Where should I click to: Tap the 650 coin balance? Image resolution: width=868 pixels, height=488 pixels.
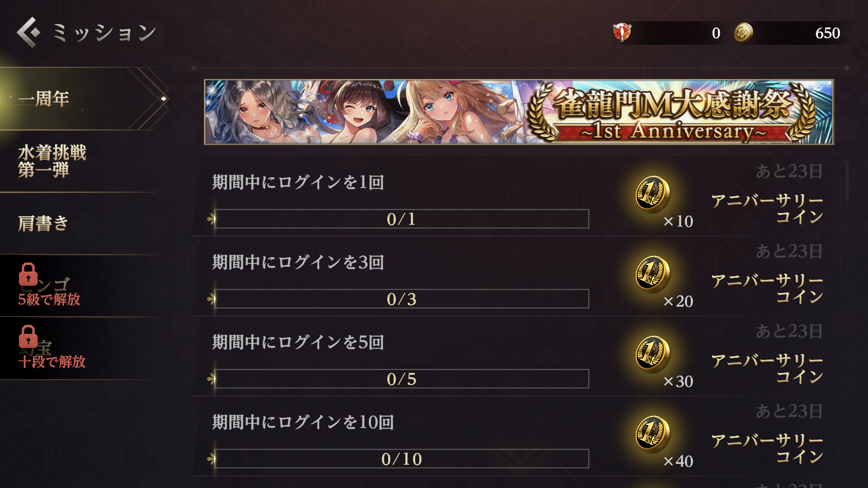pos(828,33)
